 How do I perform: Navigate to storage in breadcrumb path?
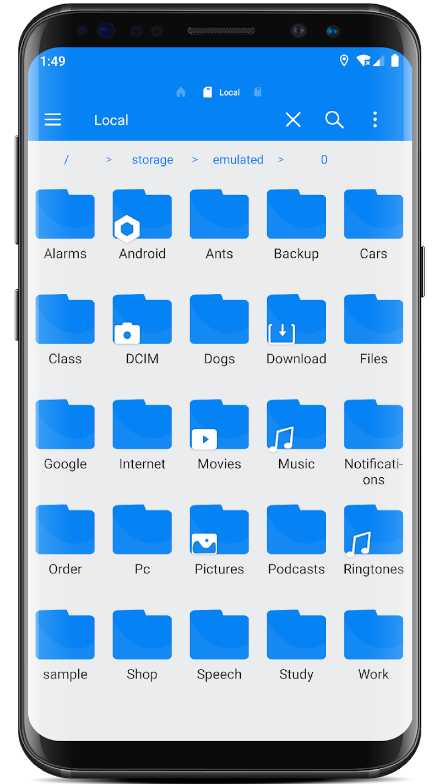pyautogui.click(x=152, y=160)
